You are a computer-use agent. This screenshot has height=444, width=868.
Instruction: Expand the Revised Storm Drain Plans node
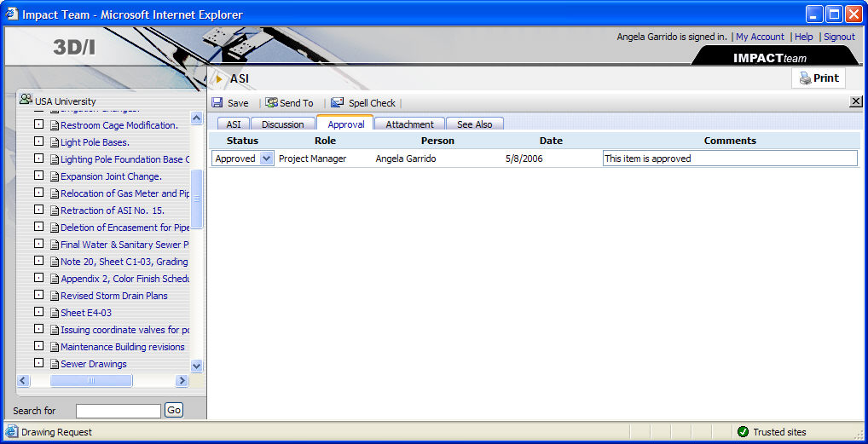click(38, 295)
